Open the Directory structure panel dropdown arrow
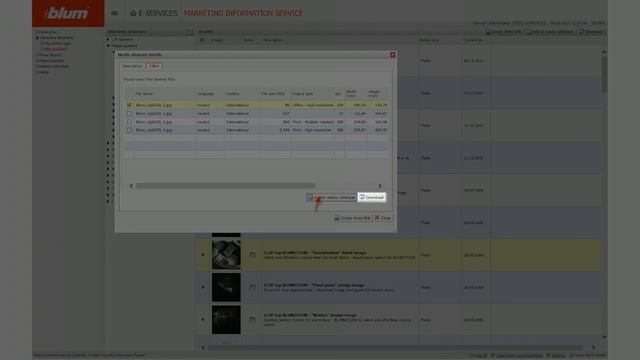The height and width of the screenshot is (360, 640). tap(189, 32)
